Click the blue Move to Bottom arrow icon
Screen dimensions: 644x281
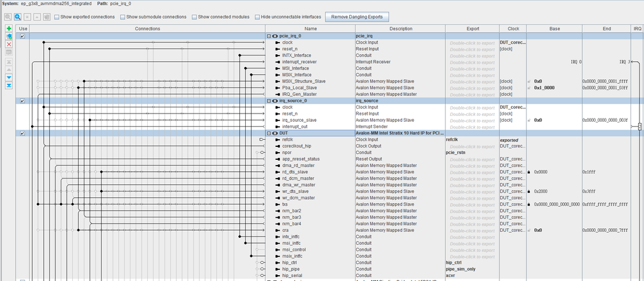tap(8, 85)
